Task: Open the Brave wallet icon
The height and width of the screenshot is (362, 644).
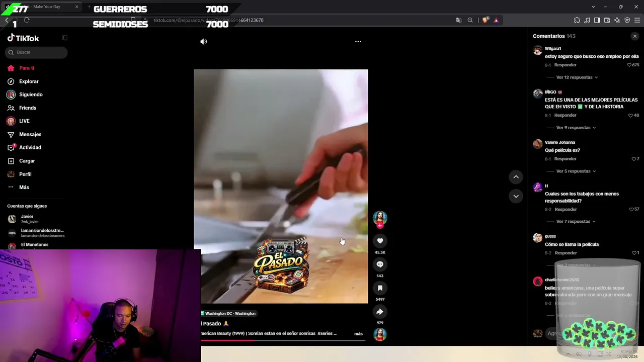Action: [x=607, y=20]
